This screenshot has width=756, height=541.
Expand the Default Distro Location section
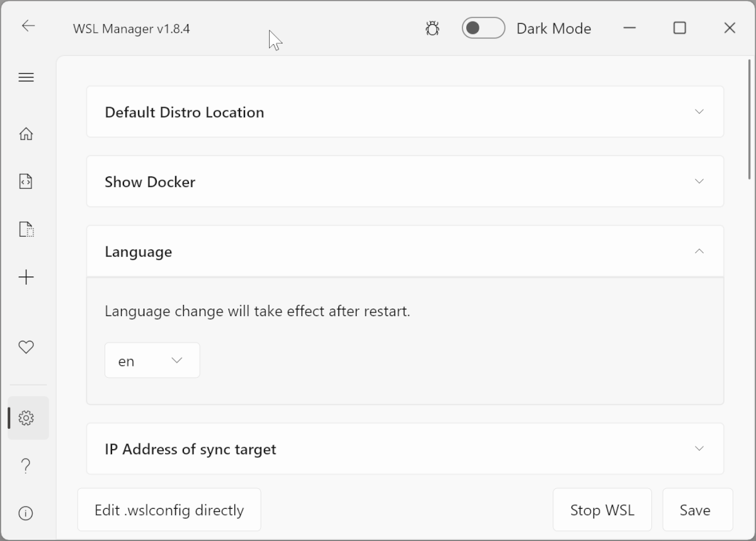(x=405, y=111)
